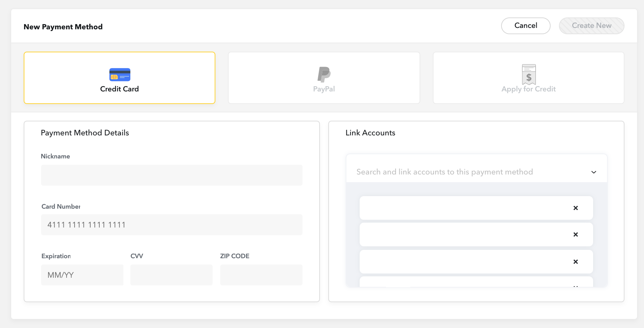Collapse the Link Accounts suggestion list
Screen dimensions: 644x328
593,172
